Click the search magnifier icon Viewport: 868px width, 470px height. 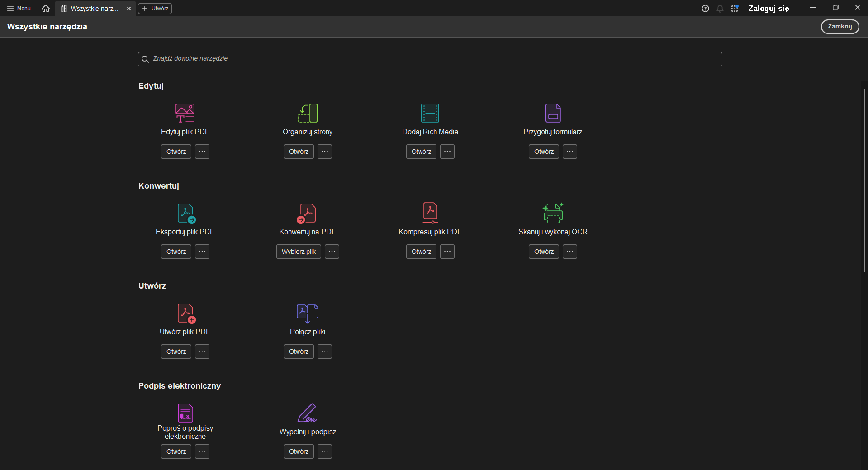[x=145, y=59]
